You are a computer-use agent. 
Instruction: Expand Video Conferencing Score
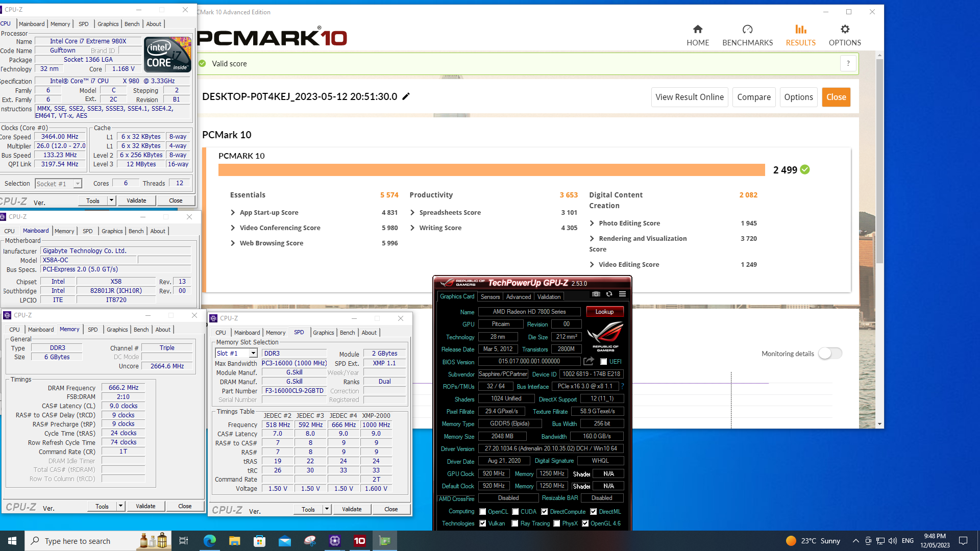click(x=233, y=228)
